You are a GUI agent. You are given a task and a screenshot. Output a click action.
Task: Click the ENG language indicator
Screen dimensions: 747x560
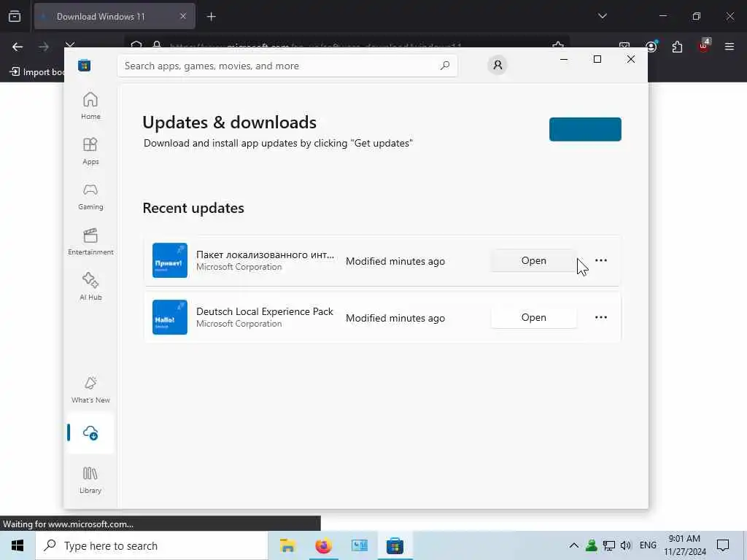pyautogui.click(x=648, y=545)
